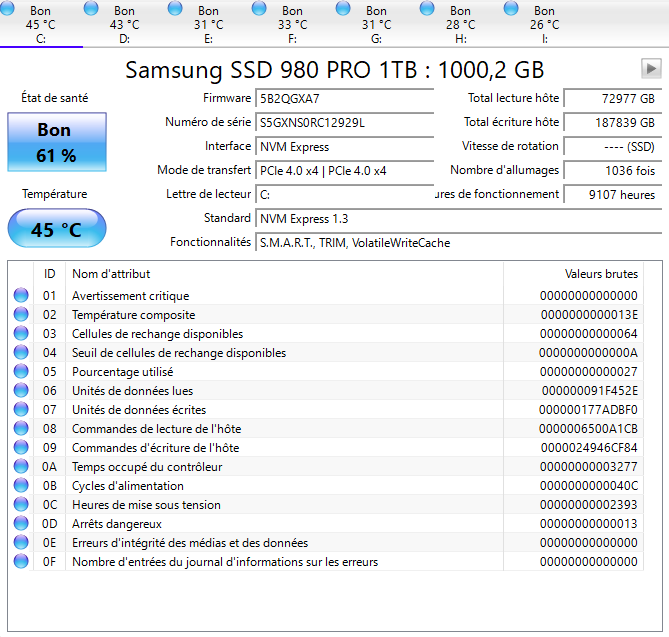This screenshot has height=637, width=669.
Task: Click the Total écriture hôte value 187839 GB
Action: 613,123
